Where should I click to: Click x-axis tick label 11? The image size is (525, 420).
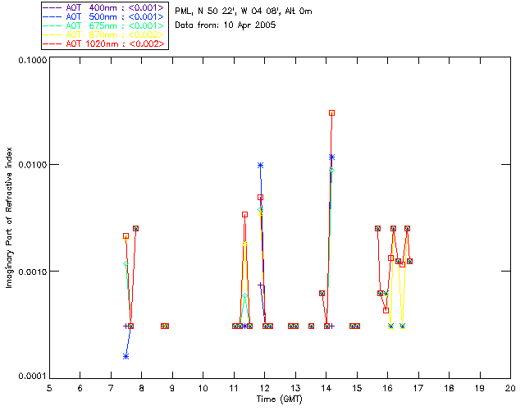[233, 388]
